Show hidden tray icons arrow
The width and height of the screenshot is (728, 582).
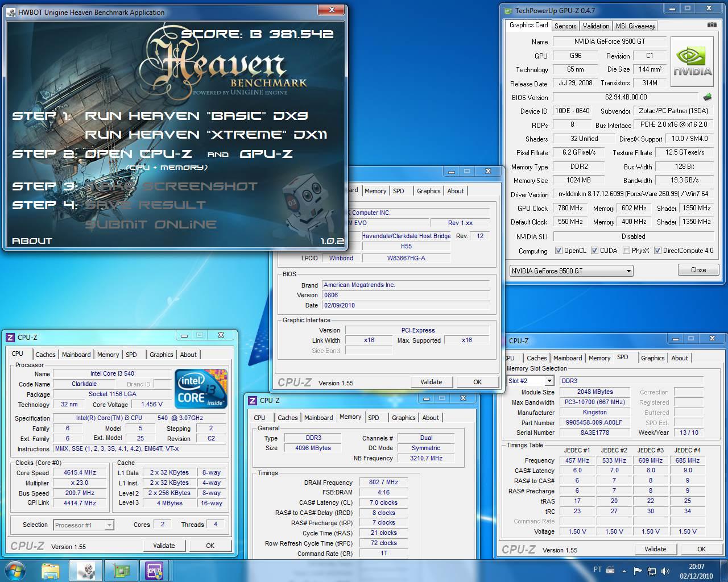[624, 571]
